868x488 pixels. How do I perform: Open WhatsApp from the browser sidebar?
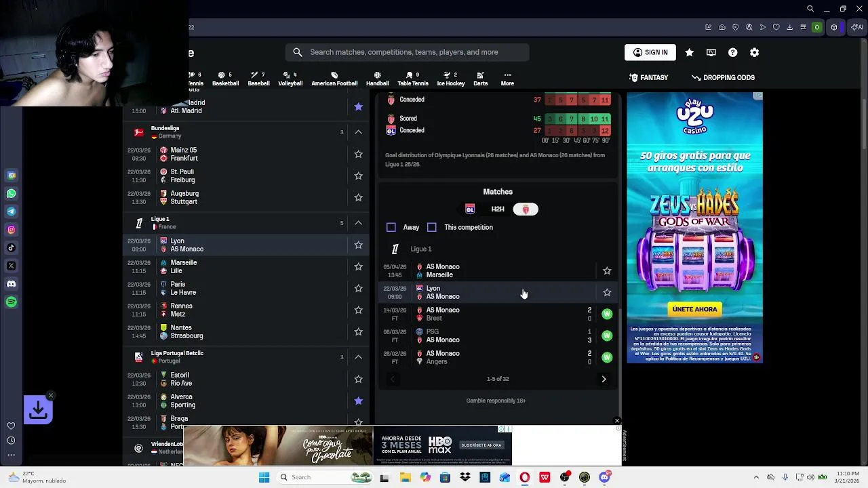(x=12, y=193)
